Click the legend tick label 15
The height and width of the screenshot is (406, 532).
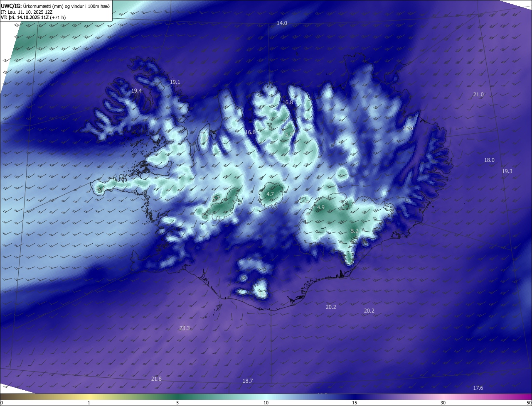click(355, 403)
